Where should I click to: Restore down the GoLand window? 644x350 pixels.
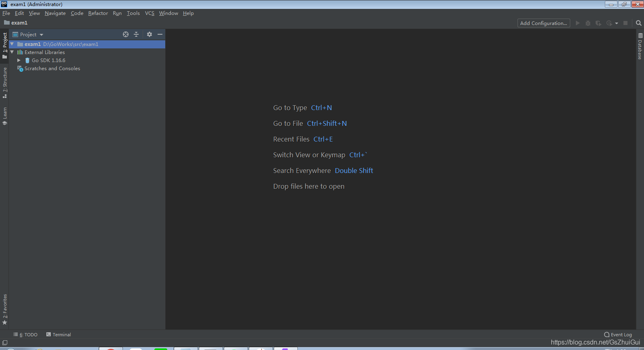[624, 4]
